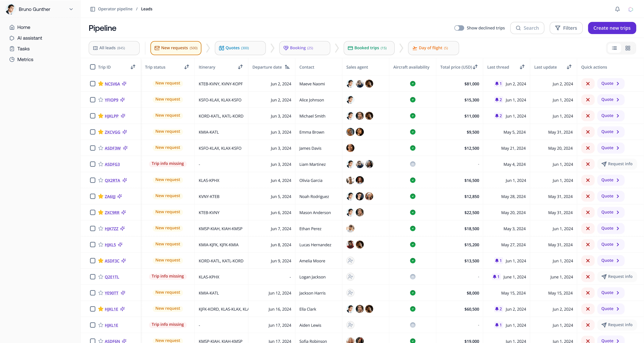Toggle Show declined trips switch

click(459, 28)
